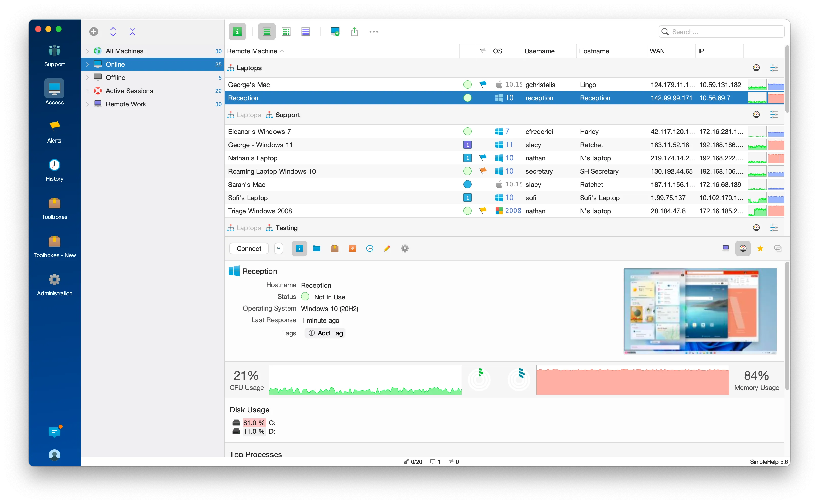Click Add Tag for the Reception machine
This screenshot has height=504, width=819.
pos(325,333)
